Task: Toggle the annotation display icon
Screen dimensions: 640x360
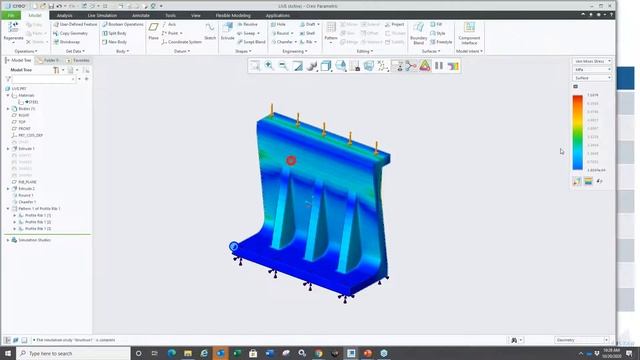Action: tap(396, 66)
